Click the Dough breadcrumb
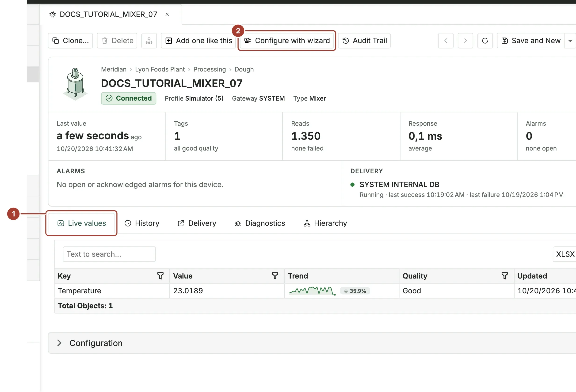 pyautogui.click(x=244, y=69)
